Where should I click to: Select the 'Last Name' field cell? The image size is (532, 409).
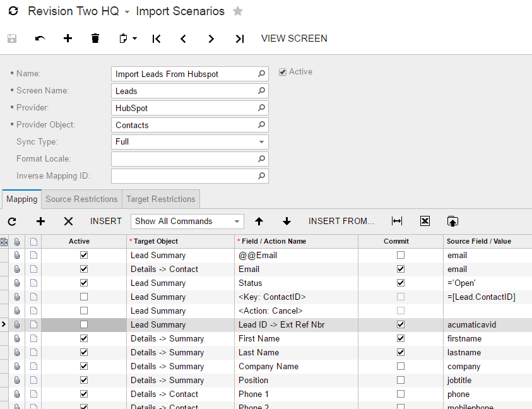tap(296, 353)
